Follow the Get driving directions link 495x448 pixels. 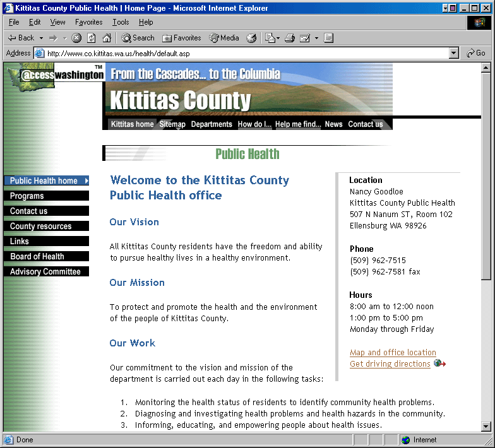[x=390, y=364]
